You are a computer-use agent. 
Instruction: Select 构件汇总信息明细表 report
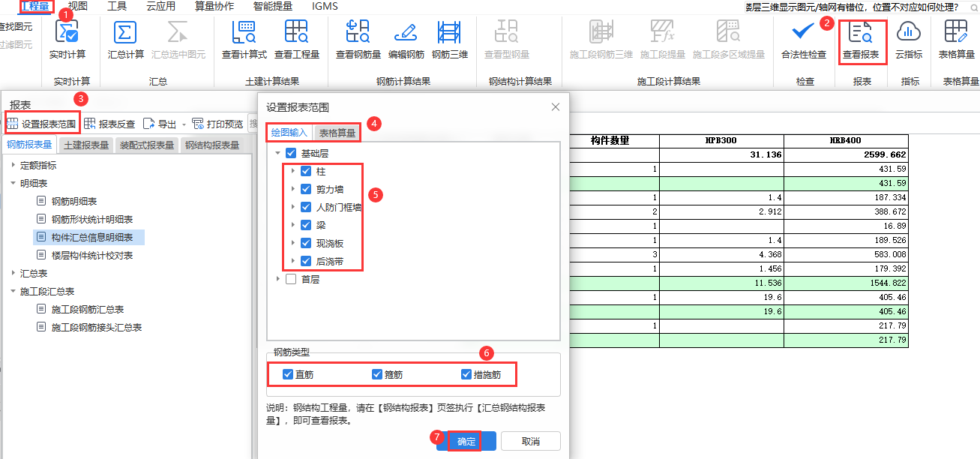92,238
